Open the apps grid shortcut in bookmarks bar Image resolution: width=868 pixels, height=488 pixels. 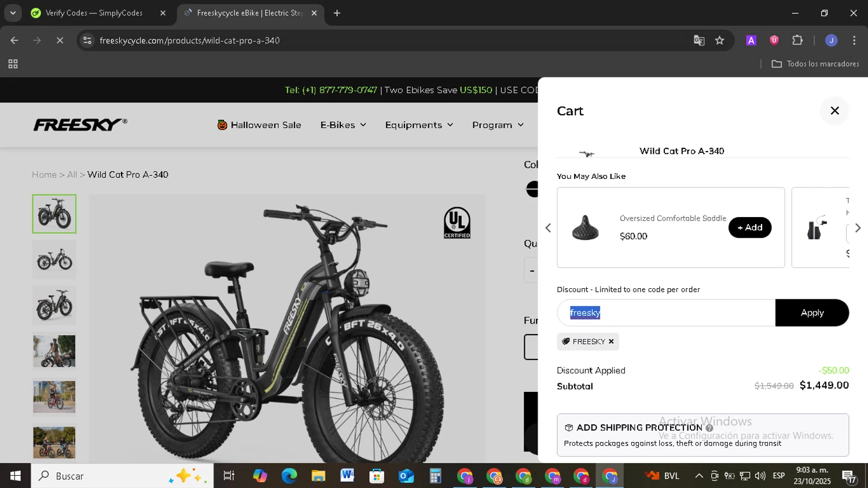point(13,64)
